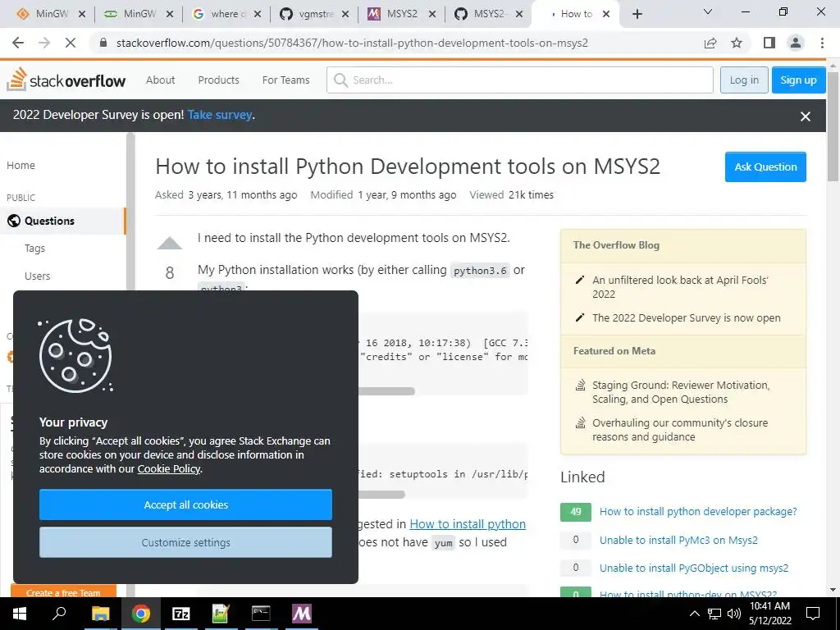Open Windows taskbar search
The width and height of the screenshot is (840, 630).
pos(59,614)
